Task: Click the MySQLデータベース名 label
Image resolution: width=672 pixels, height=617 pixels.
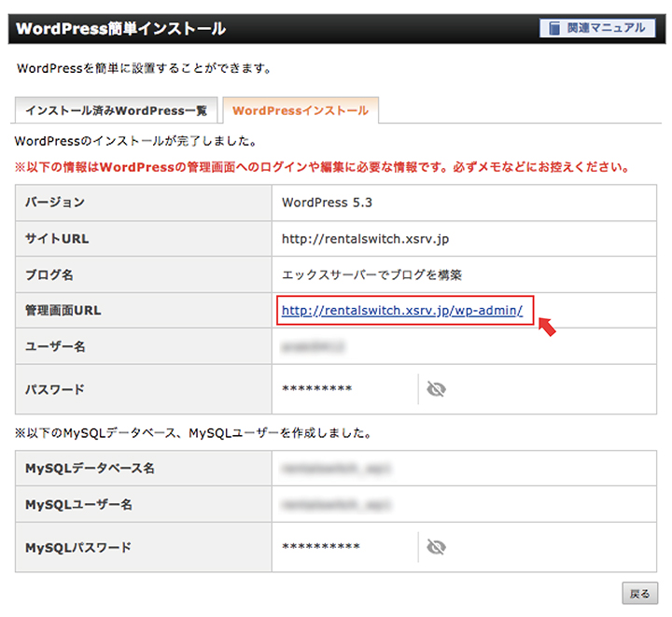Action: tap(90, 468)
